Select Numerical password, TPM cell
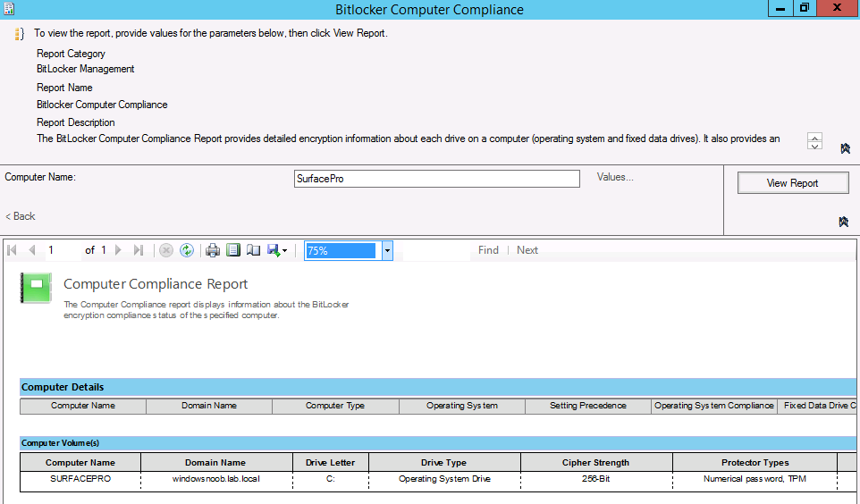 [755, 479]
